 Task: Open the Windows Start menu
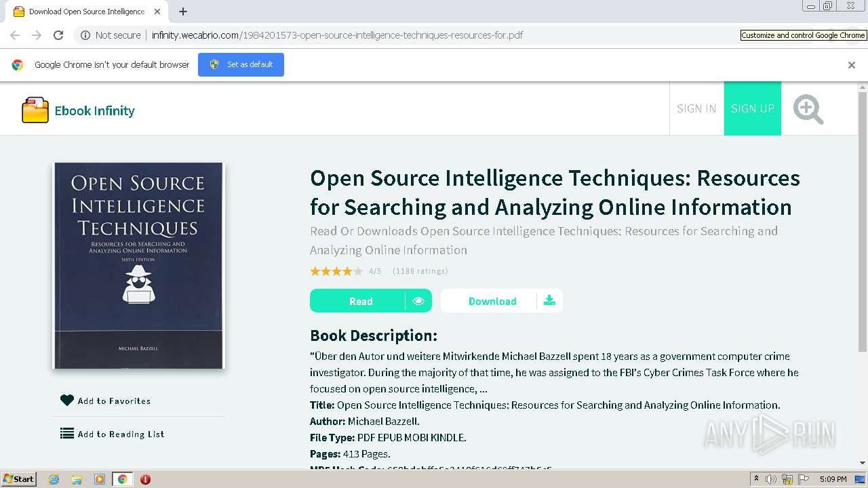(19, 479)
